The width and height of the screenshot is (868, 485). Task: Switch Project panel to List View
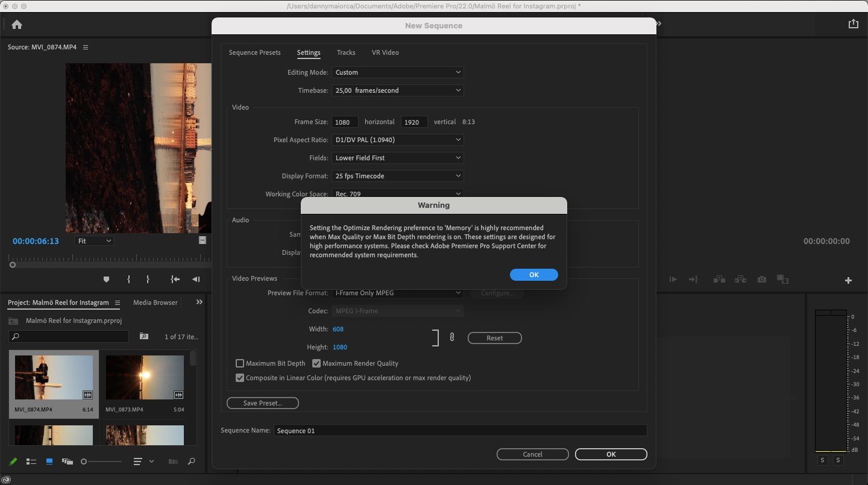pos(31,462)
